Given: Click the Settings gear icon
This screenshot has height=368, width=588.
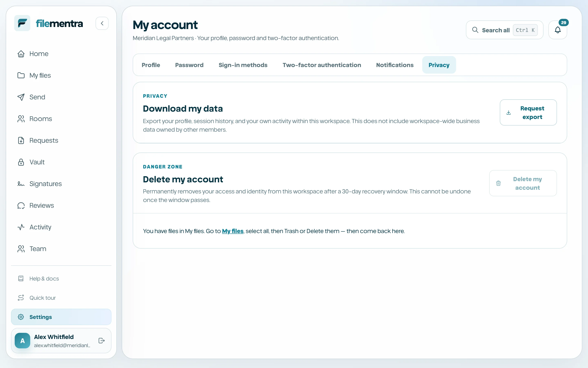Looking at the screenshot, I should click(21, 317).
